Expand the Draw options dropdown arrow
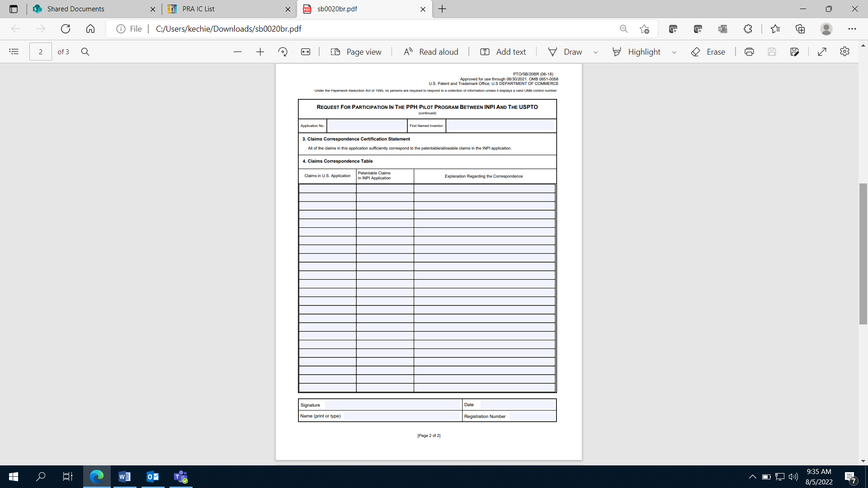Image resolution: width=868 pixels, height=488 pixels. click(x=595, y=52)
